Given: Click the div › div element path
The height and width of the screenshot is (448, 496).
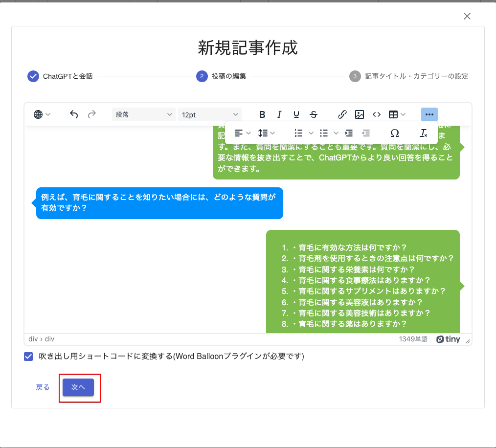Looking at the screenshot, I should 42,339.
